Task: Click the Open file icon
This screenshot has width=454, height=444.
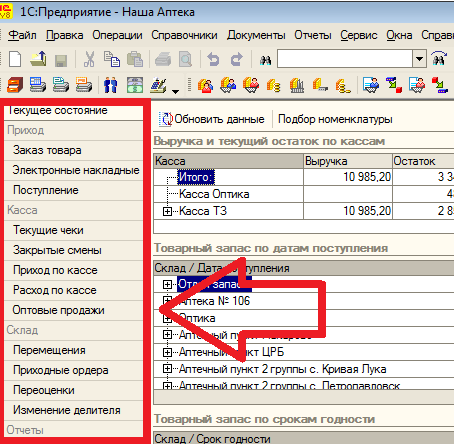Action: 38,59
